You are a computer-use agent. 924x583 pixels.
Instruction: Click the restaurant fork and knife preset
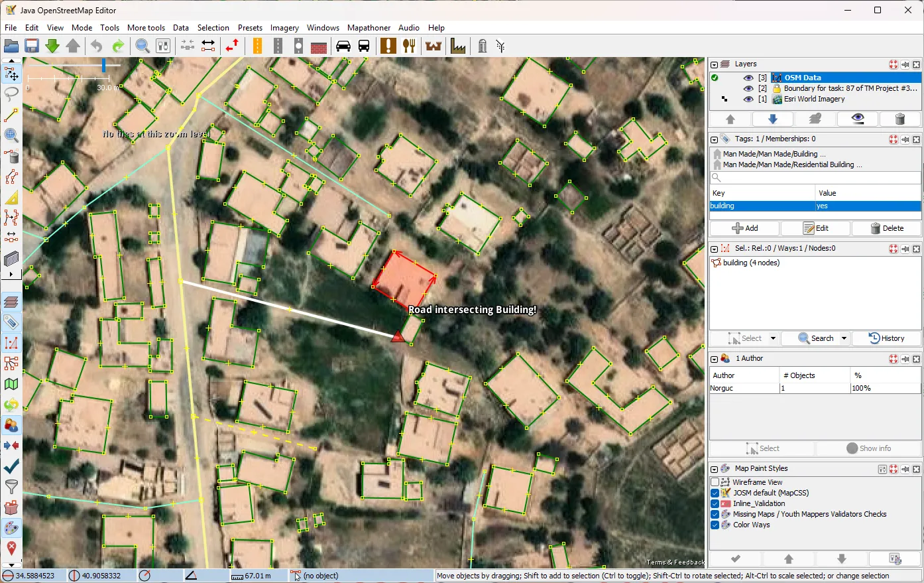point(409,46)
